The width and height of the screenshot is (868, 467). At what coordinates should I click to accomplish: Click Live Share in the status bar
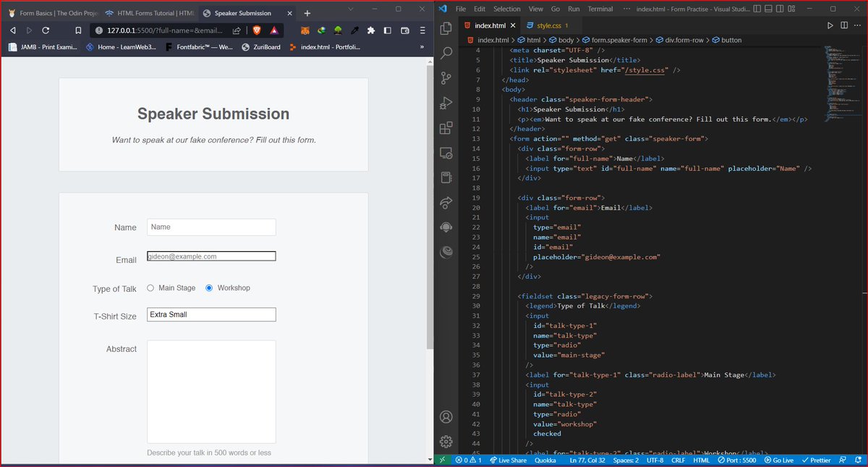point(508,460)
